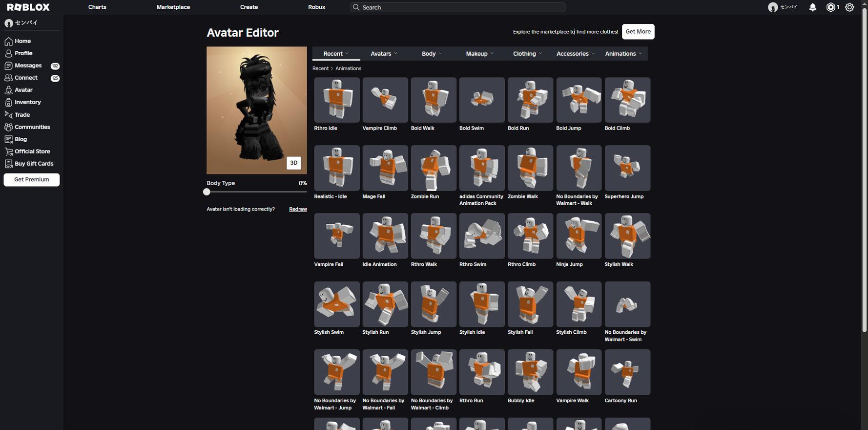Click the Redraw link
The width and height of the screenshot is (868, 430).
tap(298, 209)
